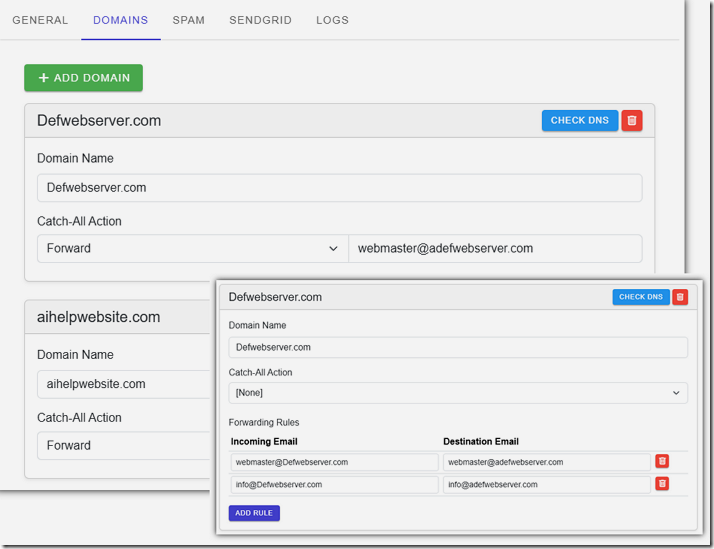The height and width of the screenshot is (549, 714).
Task: Expand the [None] catch-all action dropdown
Action: coord(457,393)
